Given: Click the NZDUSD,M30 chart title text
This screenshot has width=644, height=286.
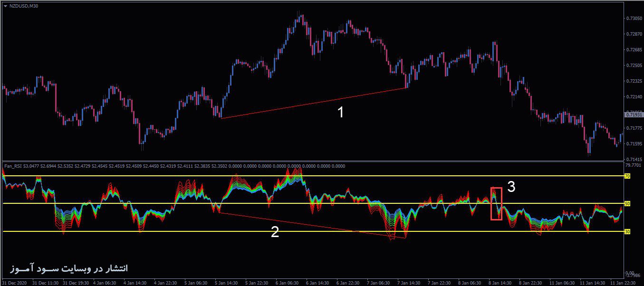Looking at the screenshot, I should click(24, 7).
